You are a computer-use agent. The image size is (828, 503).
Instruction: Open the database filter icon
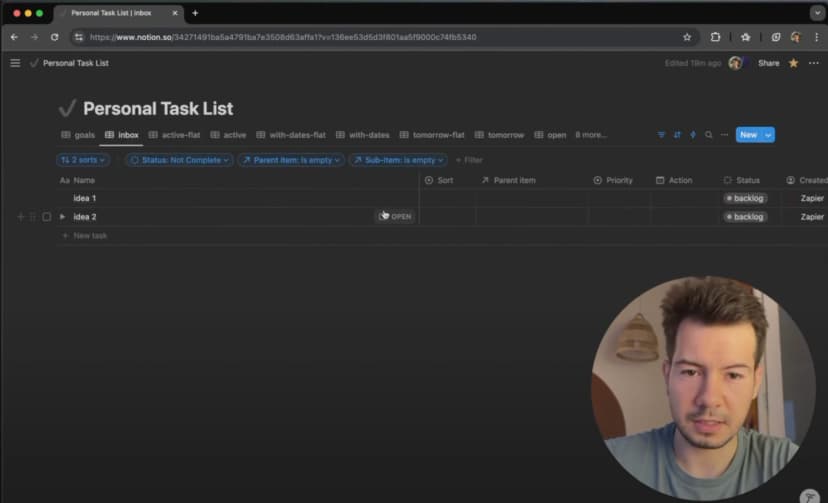(x=661, y=135)
